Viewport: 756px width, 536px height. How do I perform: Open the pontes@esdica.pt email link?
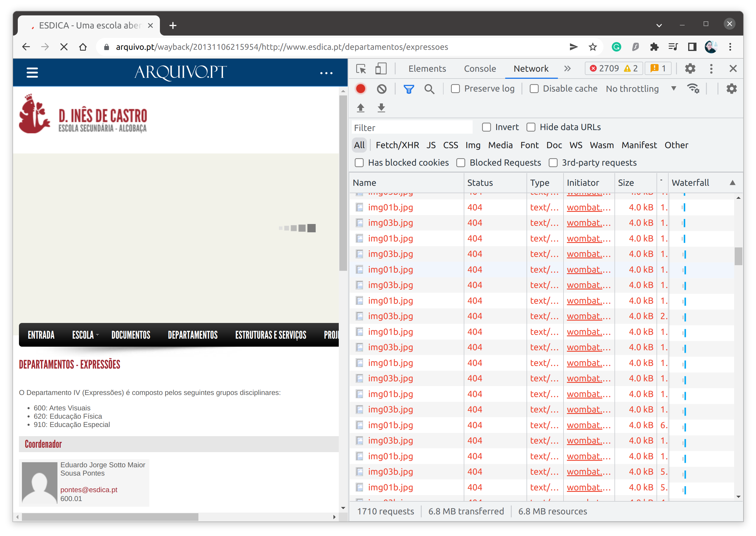pos(89,490)
